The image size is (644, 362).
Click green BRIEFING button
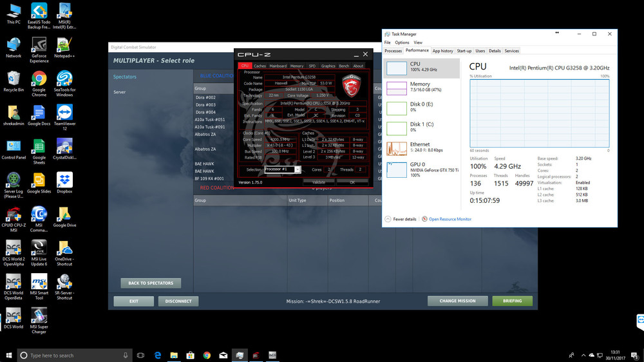pyautogui.click(x=513, y=301)
